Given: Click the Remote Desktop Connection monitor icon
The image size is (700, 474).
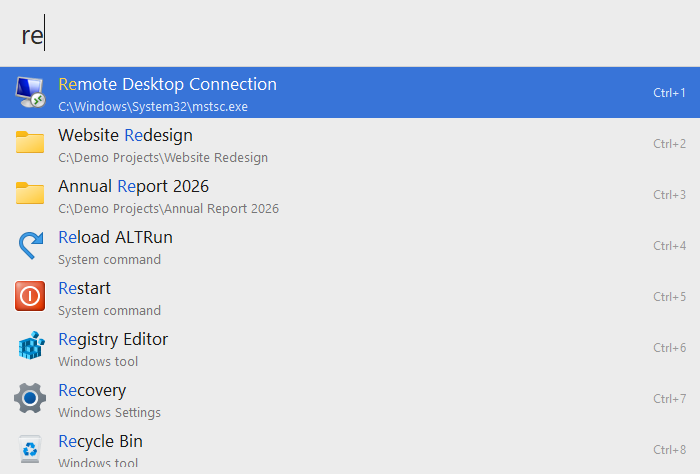Looking at the screenshot, I should pos(30,92).
